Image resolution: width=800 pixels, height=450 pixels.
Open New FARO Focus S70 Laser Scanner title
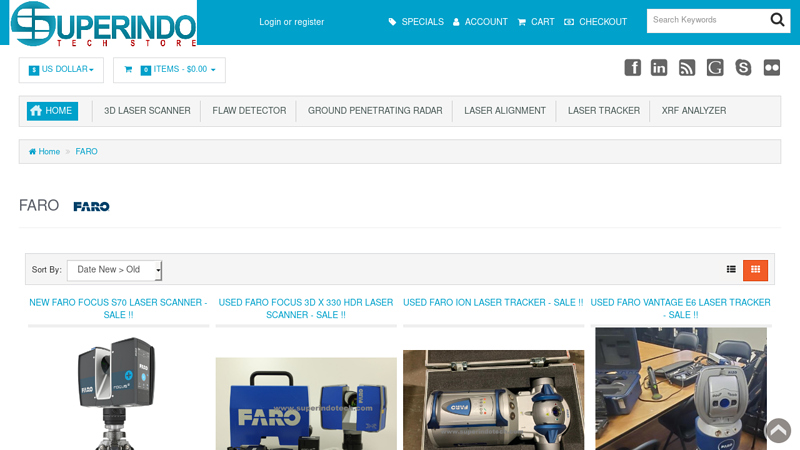pyautogui.click(x=118, y=309)
